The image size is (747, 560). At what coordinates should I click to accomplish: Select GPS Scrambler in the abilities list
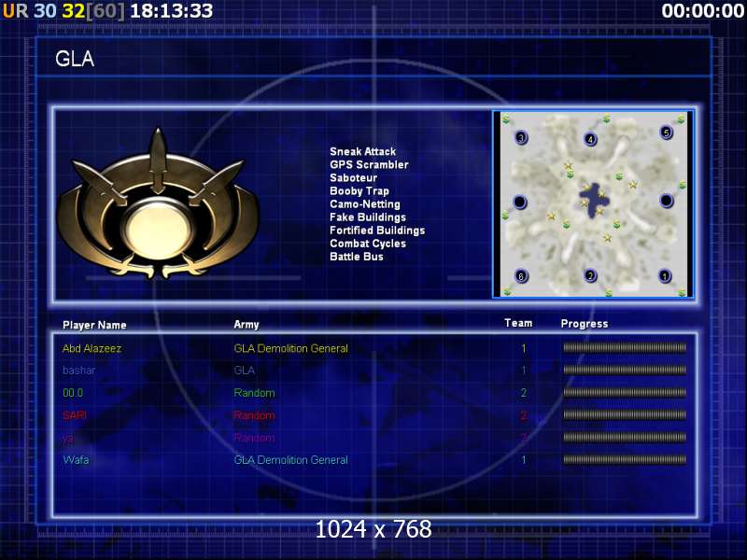(369, 165)
